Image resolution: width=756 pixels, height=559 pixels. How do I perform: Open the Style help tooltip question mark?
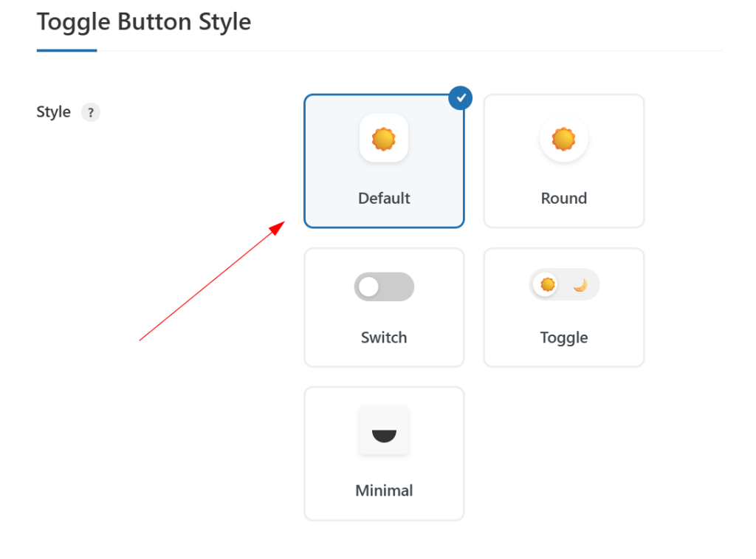coord(90,112)
